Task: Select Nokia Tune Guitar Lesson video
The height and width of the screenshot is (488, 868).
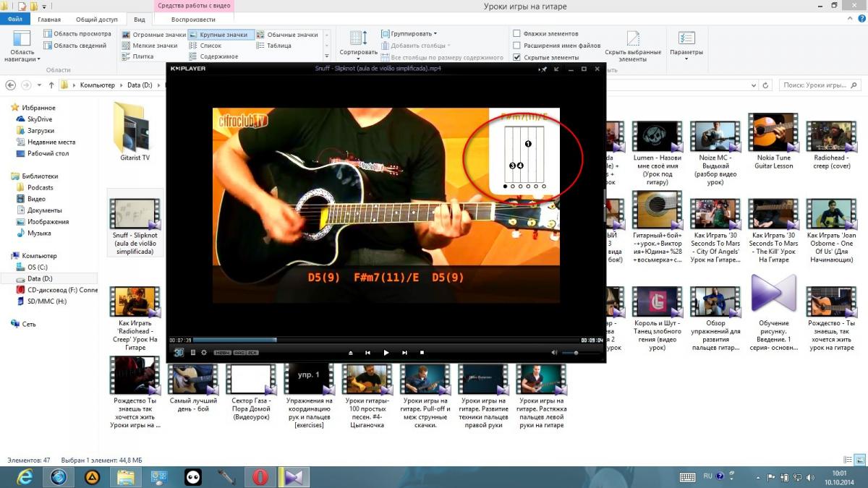Action: [773, 142]
